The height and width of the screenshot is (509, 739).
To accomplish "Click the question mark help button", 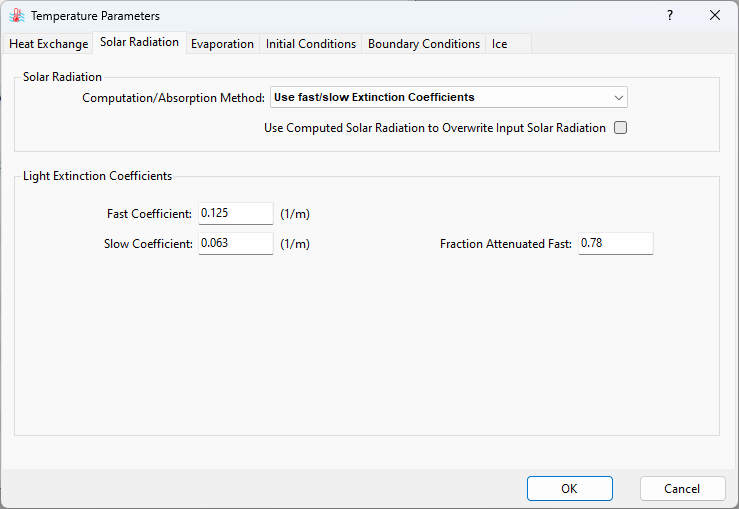I will 670,16.
